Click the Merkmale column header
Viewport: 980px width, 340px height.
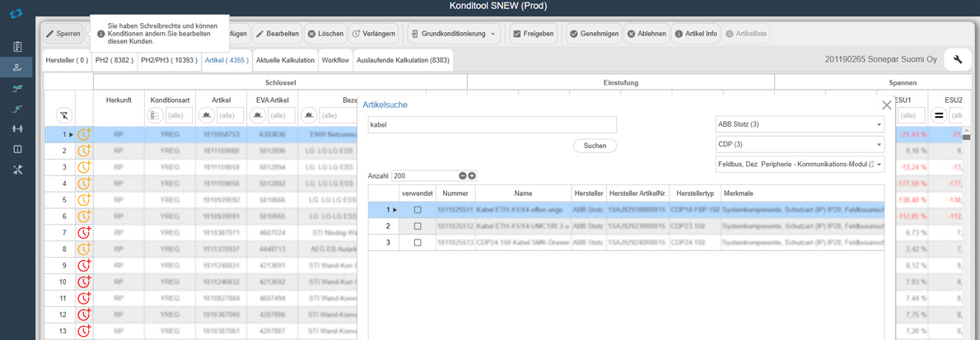802,193
